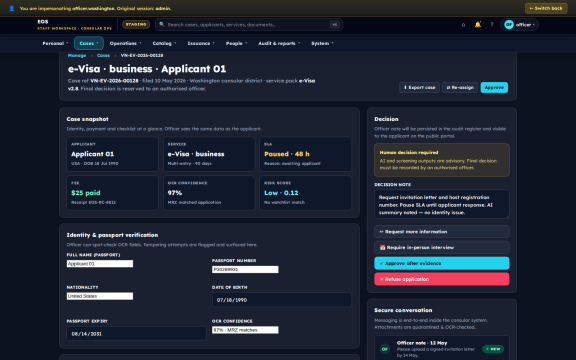Expand the People menu
The height and width of the screenshot is (360, 576).
point(236,43)
